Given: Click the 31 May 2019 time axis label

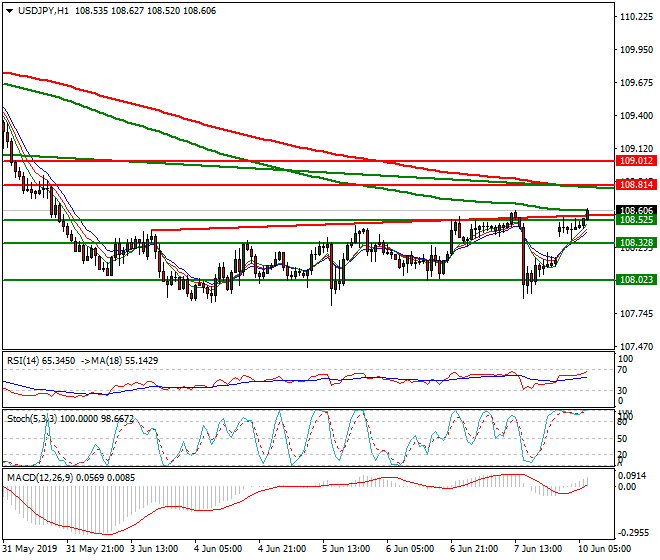Looking at the screenshot, I should coord(30,549).
